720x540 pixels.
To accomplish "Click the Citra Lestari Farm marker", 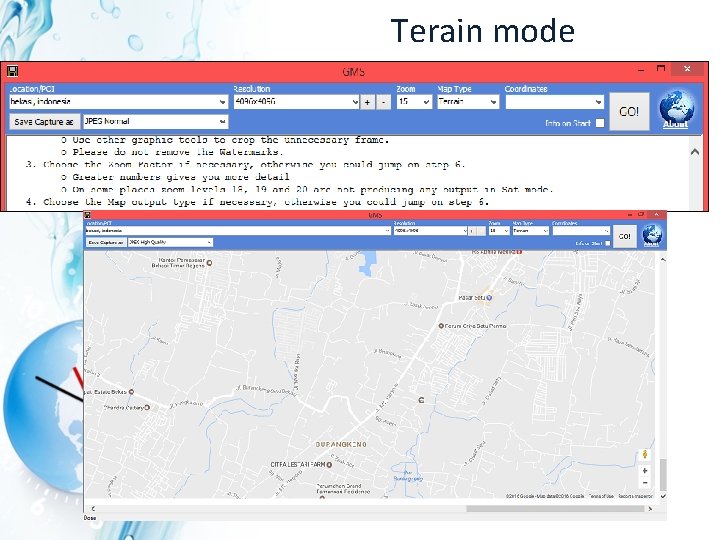I will [x=329, y=465].
